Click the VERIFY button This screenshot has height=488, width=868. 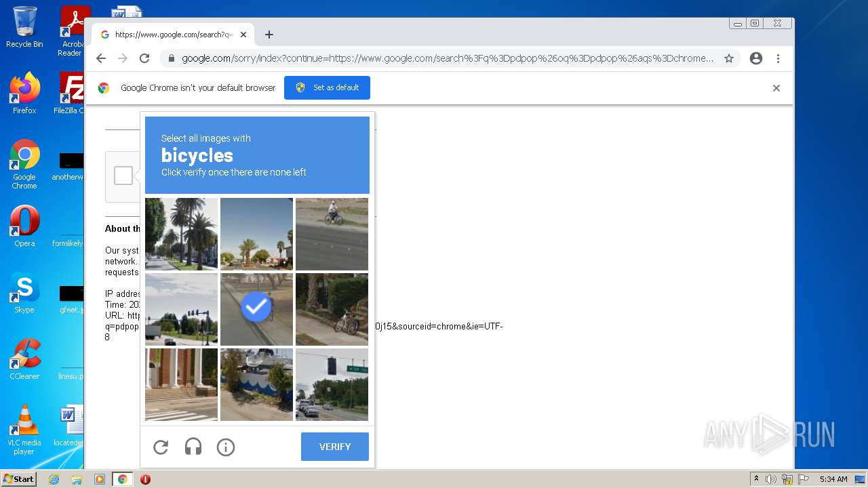click(x=335, y=447)
